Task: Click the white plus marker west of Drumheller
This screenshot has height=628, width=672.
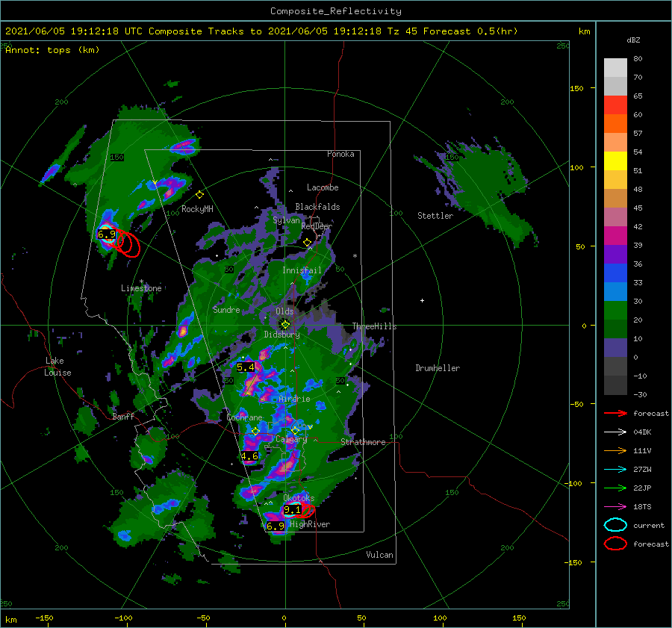Action: pyautogui.click(x=422, y=300)
